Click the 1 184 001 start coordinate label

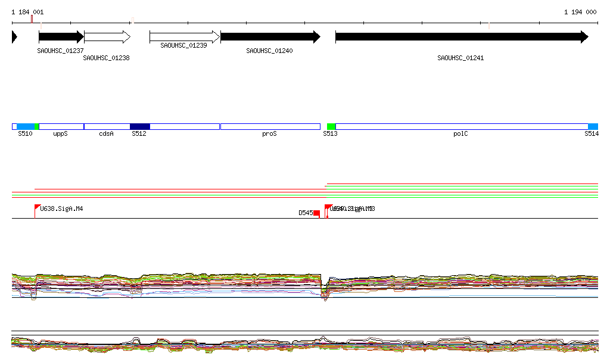(27, 12)
